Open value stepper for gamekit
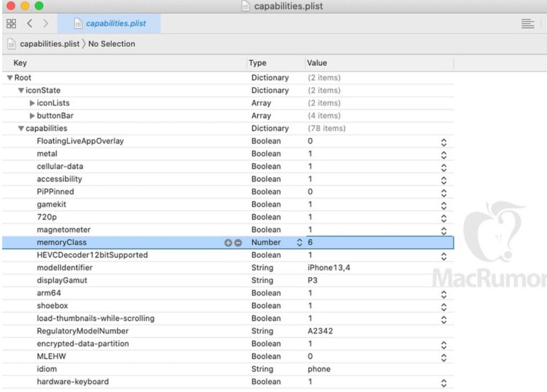The image size is (547, 392). pos(443,205)
